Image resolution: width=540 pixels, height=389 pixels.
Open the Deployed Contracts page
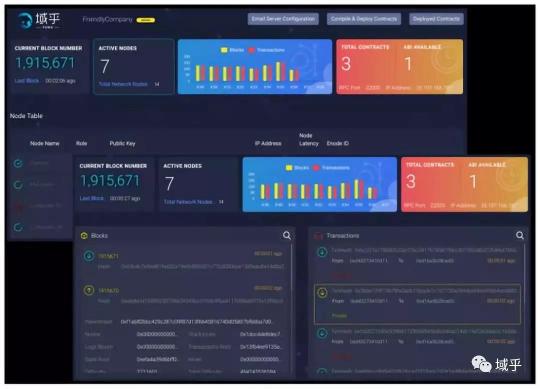[x=436, y=19]
